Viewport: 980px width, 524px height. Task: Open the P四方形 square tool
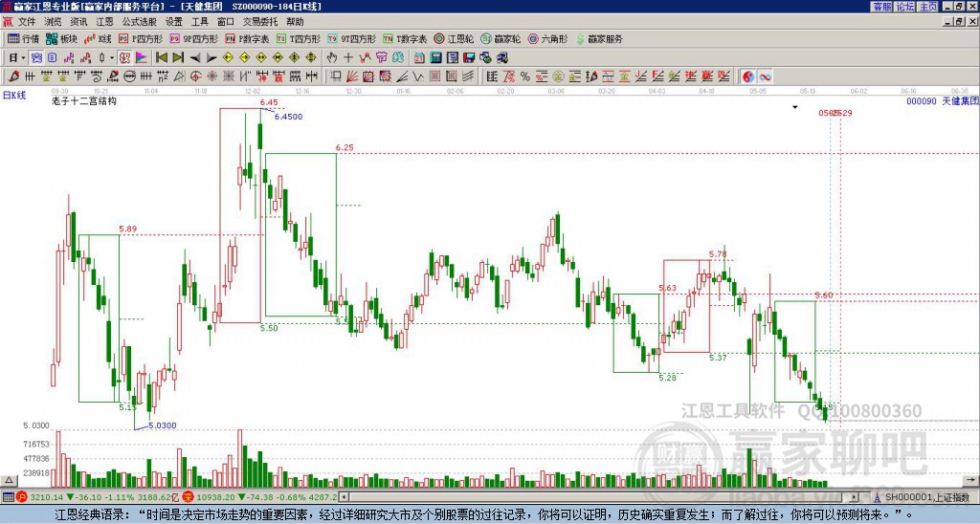pyautogui.click(x=141, y=38)
